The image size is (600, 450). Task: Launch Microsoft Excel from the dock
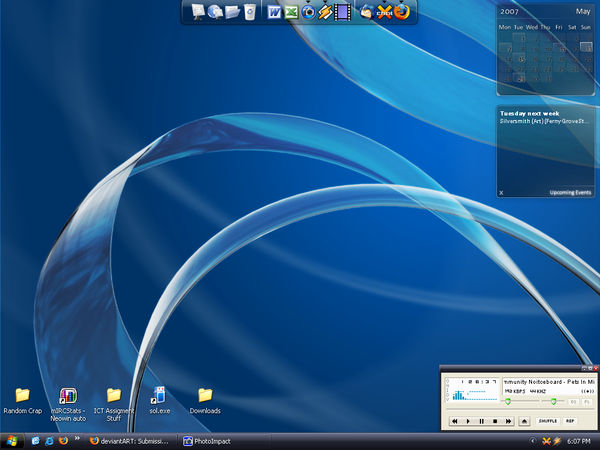click(x=291, y=12)
